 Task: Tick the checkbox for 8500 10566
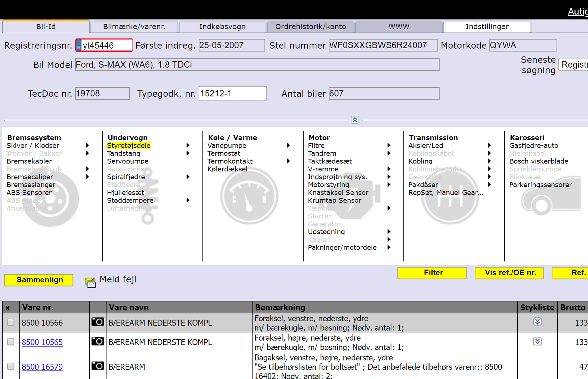tap(11, 322)
